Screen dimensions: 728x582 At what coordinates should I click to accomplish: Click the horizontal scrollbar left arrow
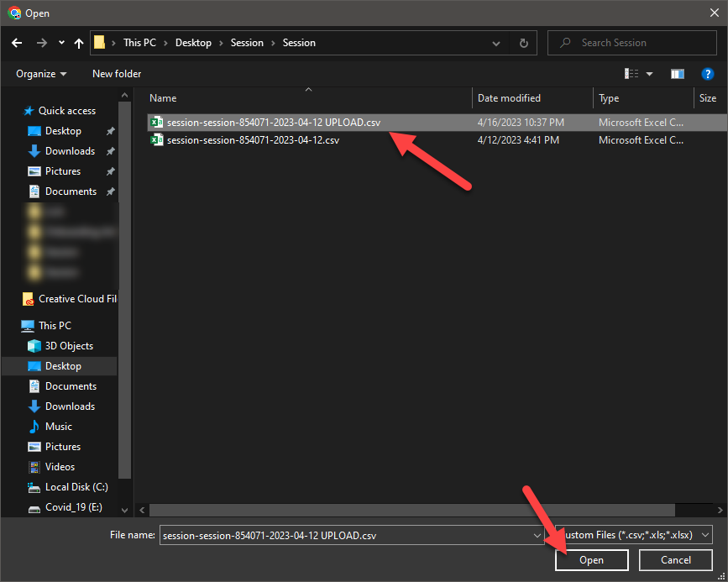coord(142,510)
